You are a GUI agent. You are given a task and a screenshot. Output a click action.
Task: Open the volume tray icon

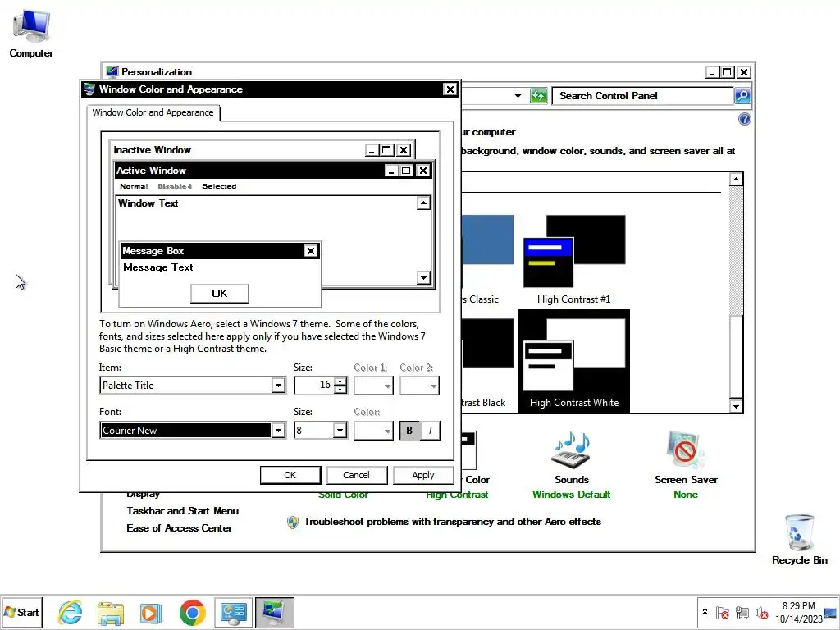point(761,612)
